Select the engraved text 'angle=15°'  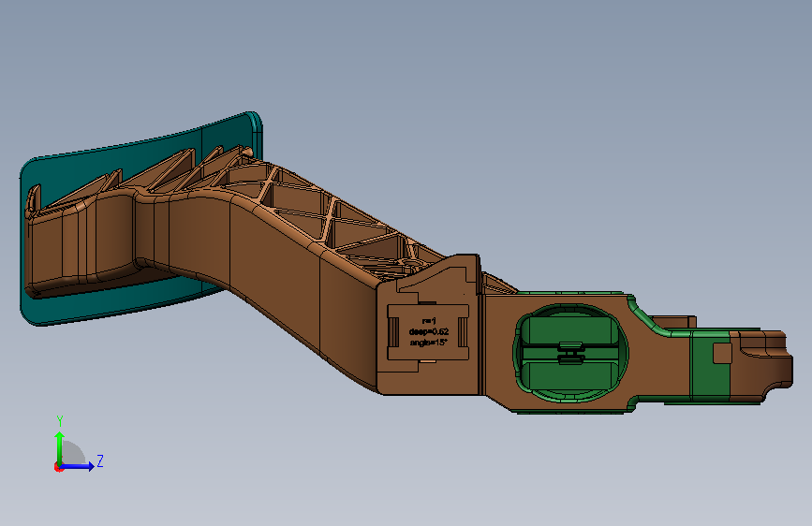pos(428,343)
